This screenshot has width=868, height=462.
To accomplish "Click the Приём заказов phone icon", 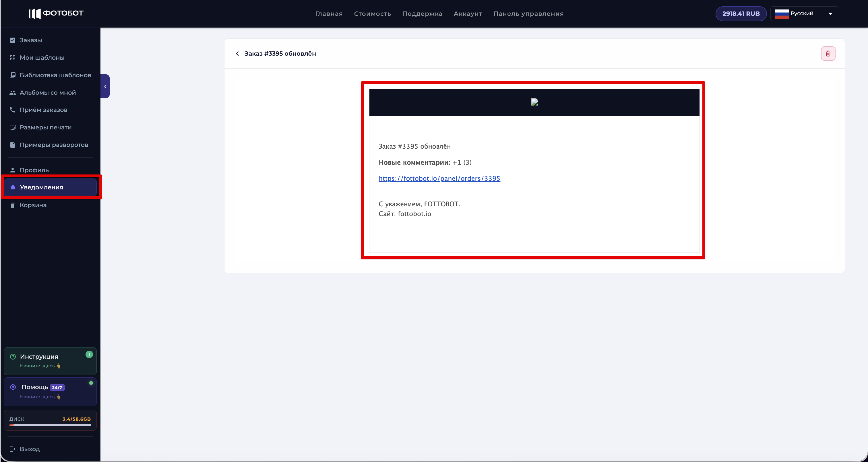I will pos(13,110).
